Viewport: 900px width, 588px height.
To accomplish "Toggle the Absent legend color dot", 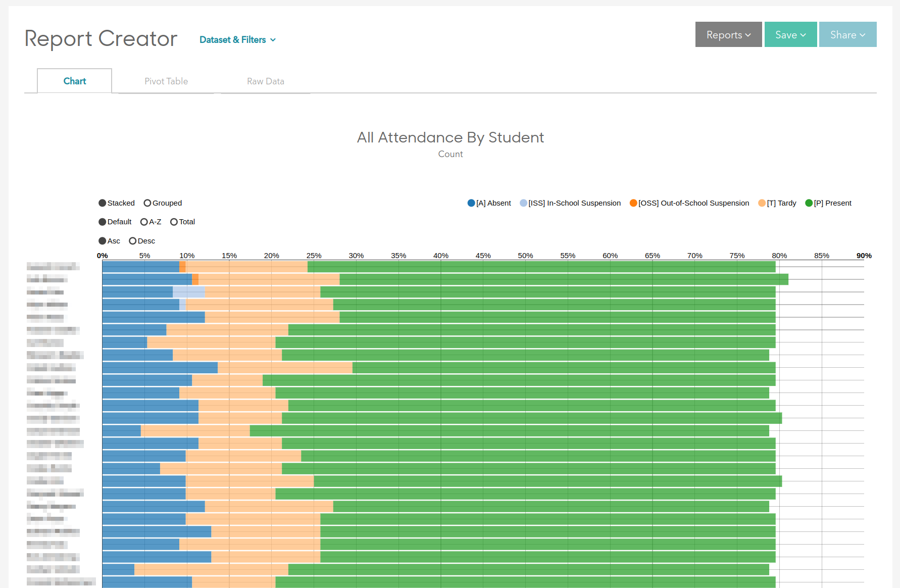I will [471, 203].
